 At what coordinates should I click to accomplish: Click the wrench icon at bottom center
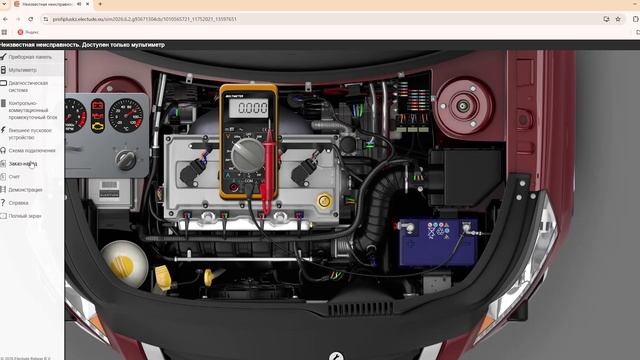336,356
